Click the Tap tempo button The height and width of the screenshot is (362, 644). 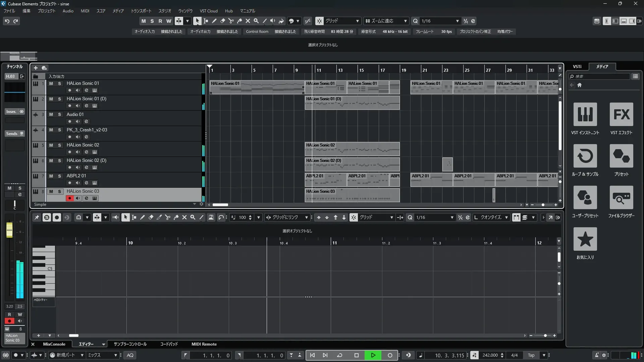click(531, 355)
